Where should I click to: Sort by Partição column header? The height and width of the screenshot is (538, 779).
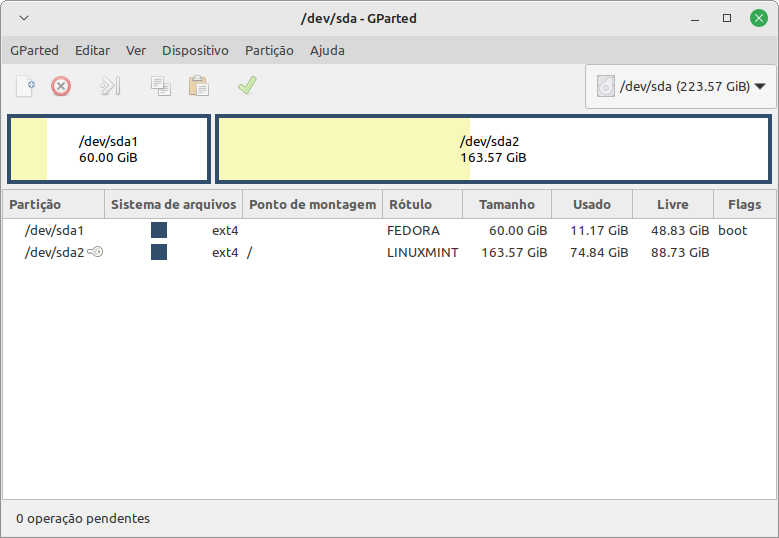tap(54, 204)
